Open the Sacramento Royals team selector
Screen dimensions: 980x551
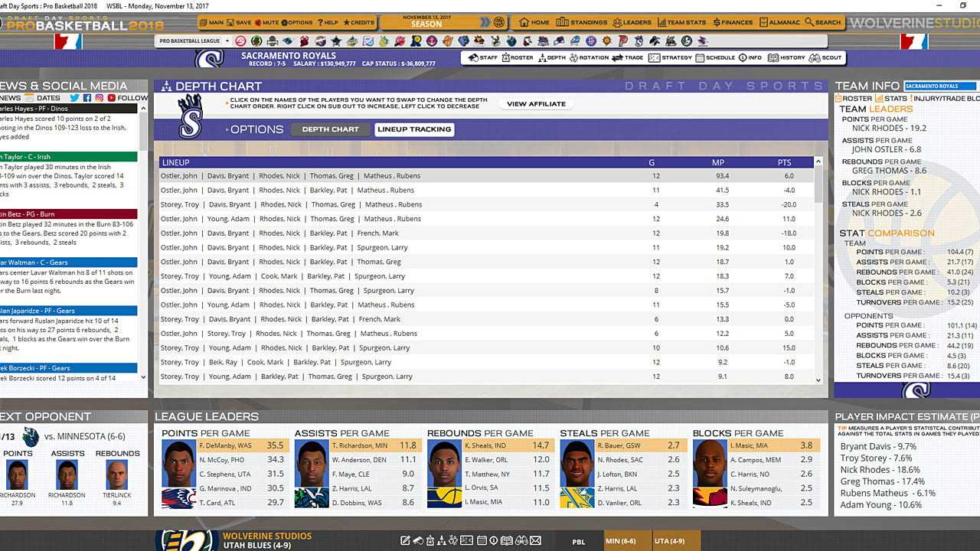[940, 86]
